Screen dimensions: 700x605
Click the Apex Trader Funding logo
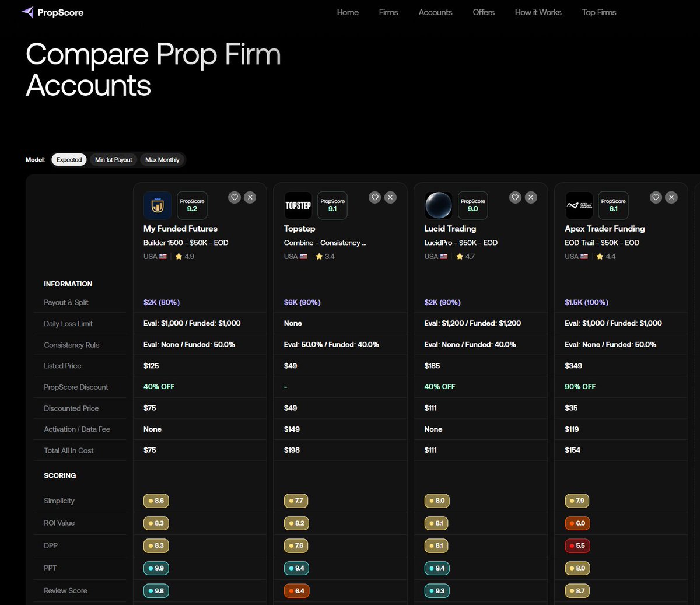[x=579, y=205]
